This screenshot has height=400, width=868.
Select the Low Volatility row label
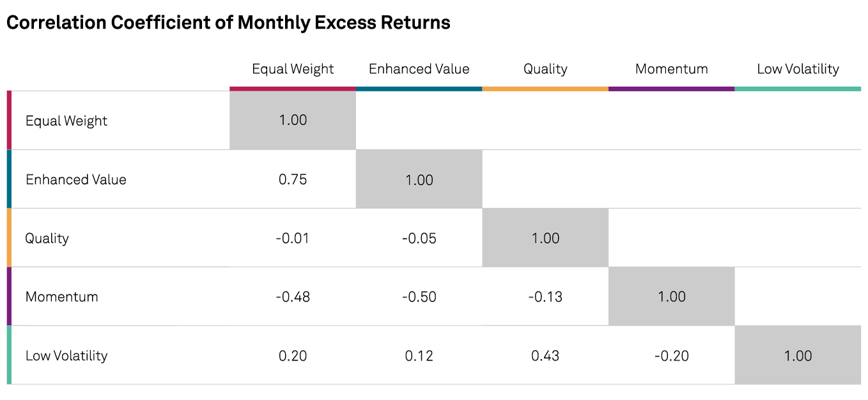(66, 356)
